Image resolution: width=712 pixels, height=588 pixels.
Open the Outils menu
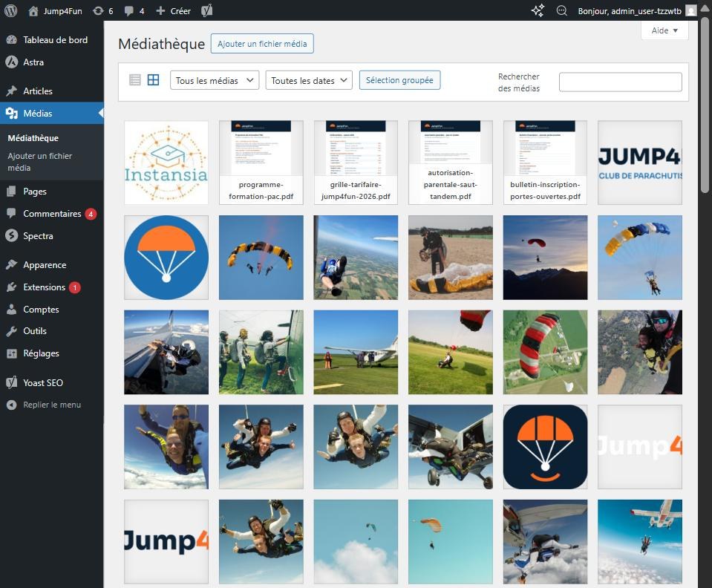[x=52, y=331]
